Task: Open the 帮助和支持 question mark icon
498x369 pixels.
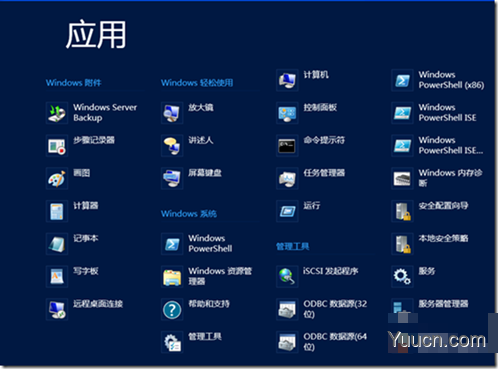Action: (x=172, y=309)
